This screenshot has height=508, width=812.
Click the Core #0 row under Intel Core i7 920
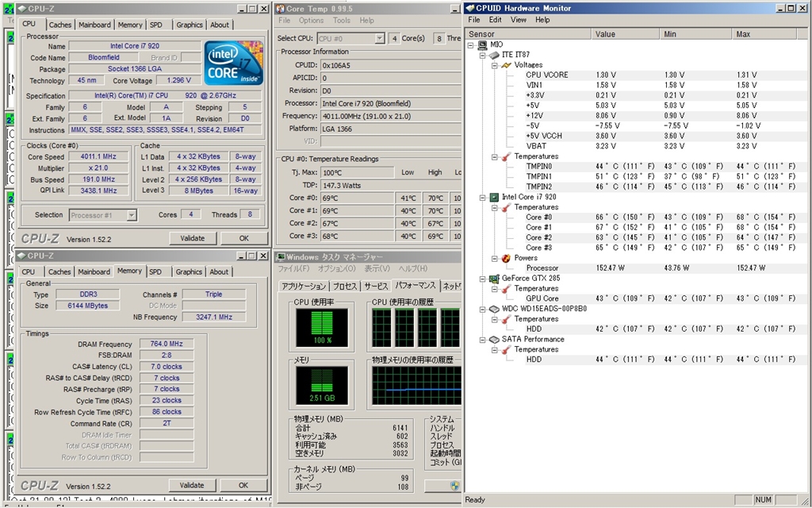pos(661,217)
